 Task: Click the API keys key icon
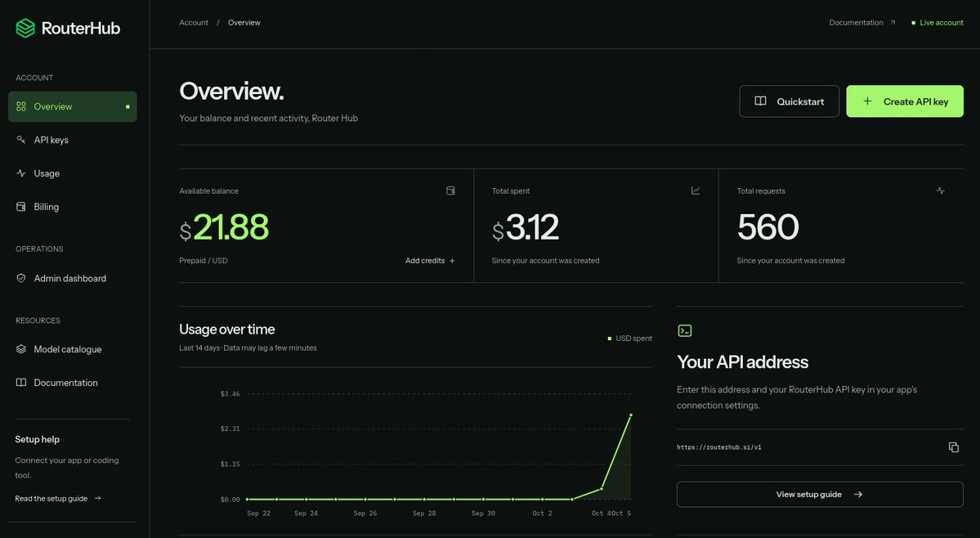tap(21, 140)
